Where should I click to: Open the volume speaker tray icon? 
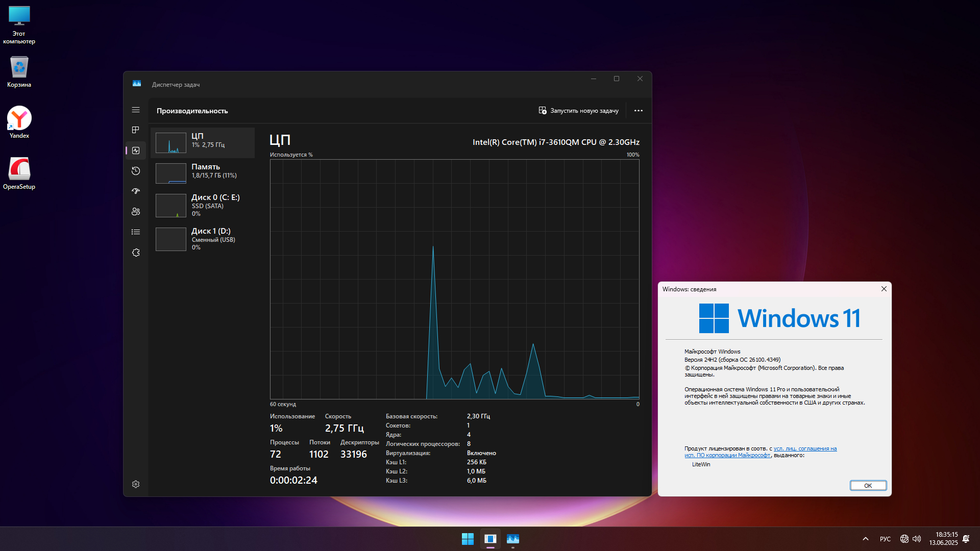click(917, 539)
